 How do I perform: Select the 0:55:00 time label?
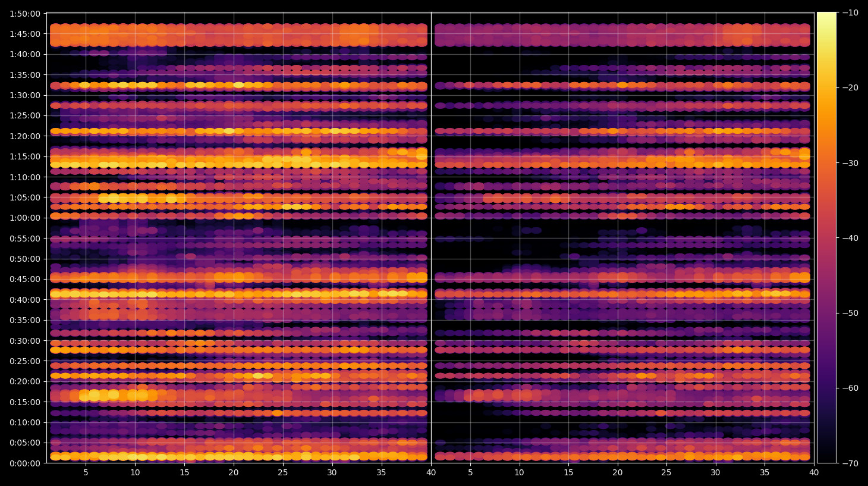(x=25, y=239)
